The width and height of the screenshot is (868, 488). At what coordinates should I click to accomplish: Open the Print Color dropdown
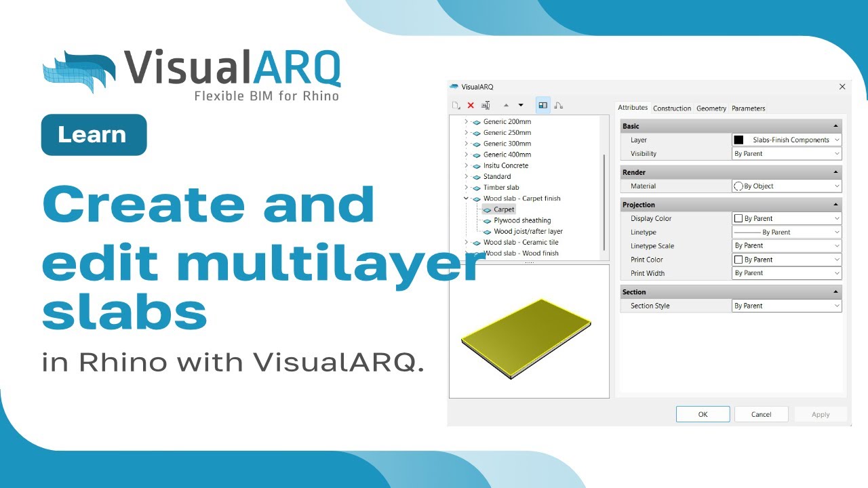(787, 260)
